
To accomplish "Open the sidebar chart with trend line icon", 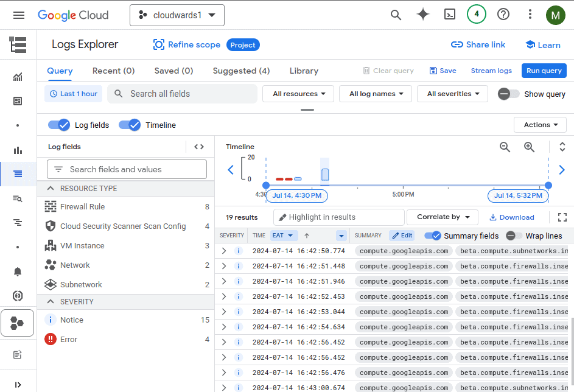I will pos(18,77).
